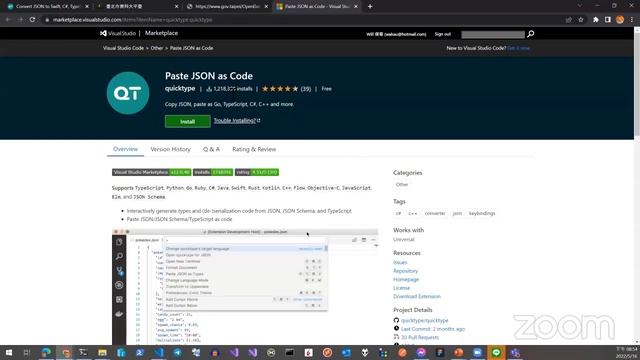
Task: Select the c# tag
Action: pyautogui.click(x=398, y=213)
